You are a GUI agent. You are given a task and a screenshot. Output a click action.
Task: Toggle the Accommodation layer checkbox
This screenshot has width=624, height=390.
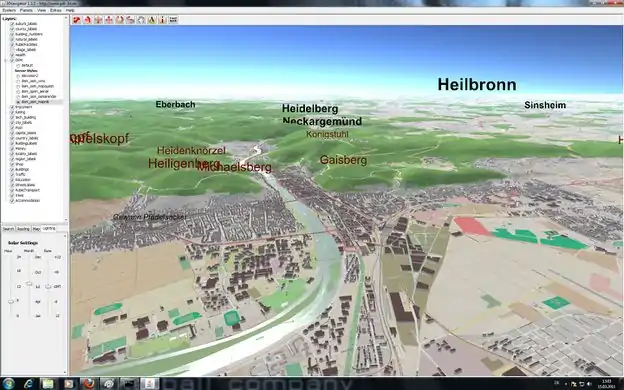tap(12, 201)
